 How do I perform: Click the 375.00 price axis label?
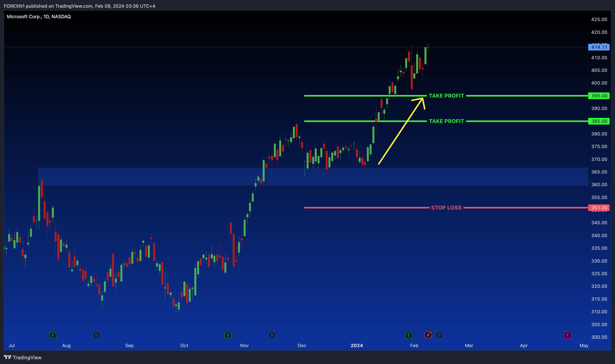tap(599, 146)
